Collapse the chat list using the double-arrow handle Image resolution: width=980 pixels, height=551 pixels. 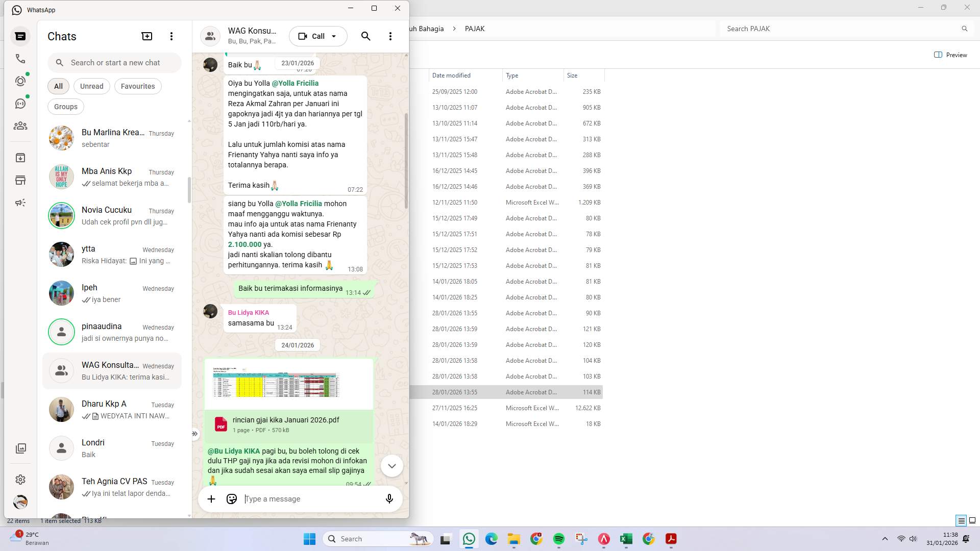(194, 434)
